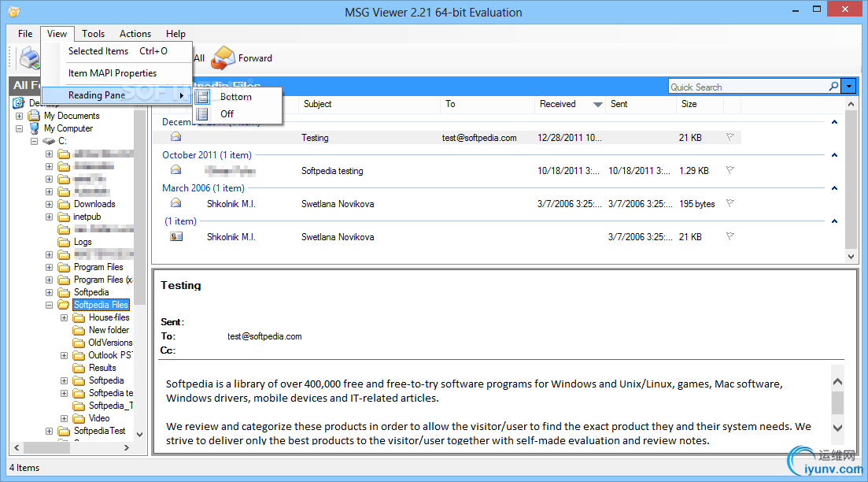Select the inetpub folder
This screenshot has height=482, width=868.
tap(87, 217)
